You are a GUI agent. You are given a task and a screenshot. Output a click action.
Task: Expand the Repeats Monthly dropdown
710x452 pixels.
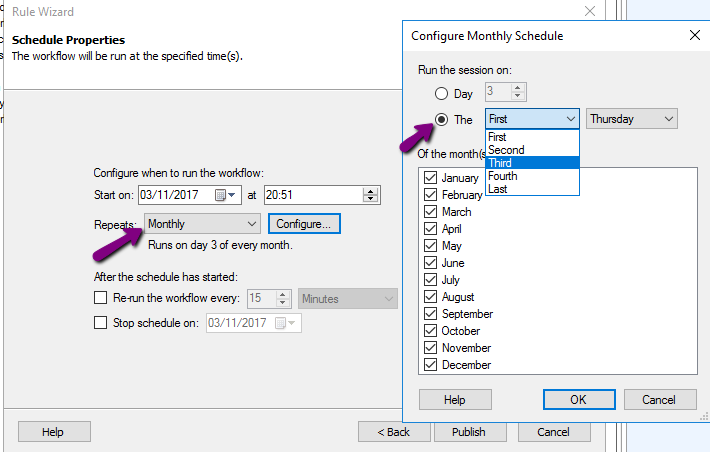[x=202, y=224]
